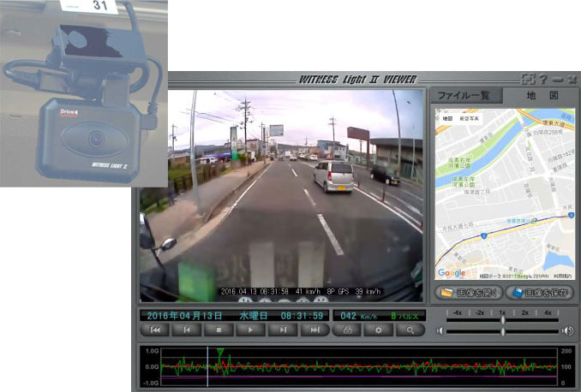The width and height of the screenshot is (581, 392).
Task: Click the 08:31:59 time readout
Action: click(x=302, y=316)
